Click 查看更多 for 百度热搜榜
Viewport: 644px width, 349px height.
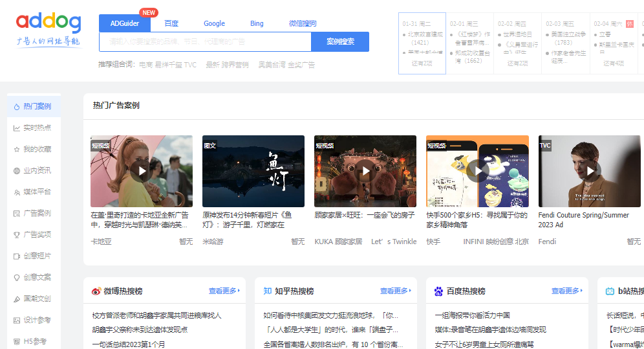click(566, 291)
